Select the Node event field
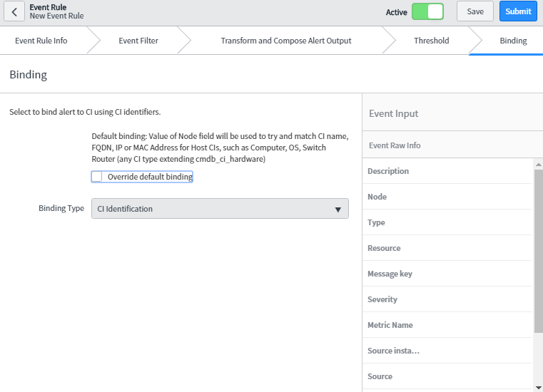Viewport: 543px width, 392px height. (377, 197)
